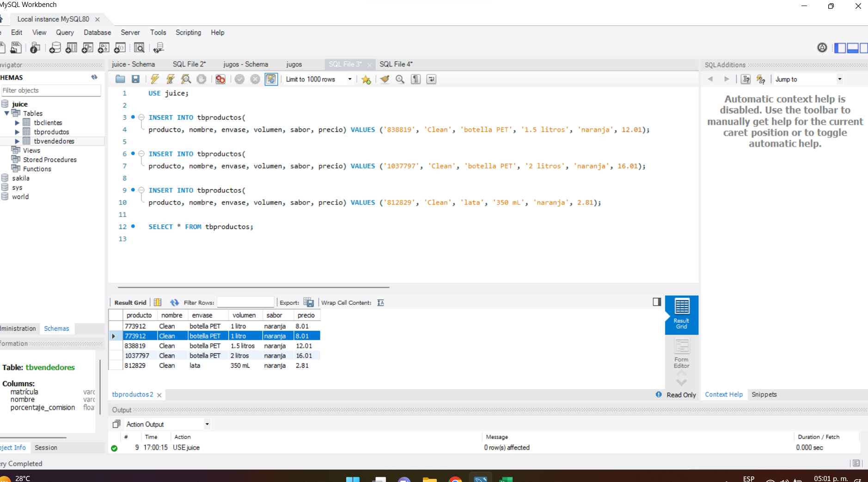Open the Snippets tab
This screenshot has height=482, width=868.
[x=764, y=395]
